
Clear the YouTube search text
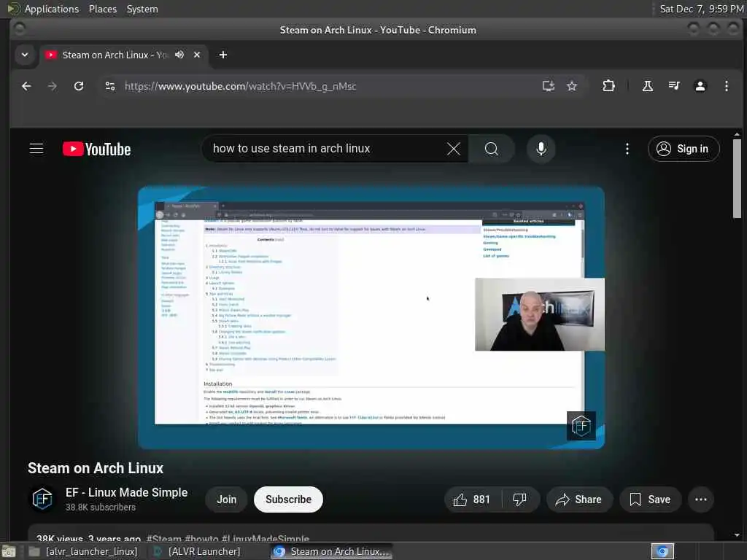coord(454,149)
